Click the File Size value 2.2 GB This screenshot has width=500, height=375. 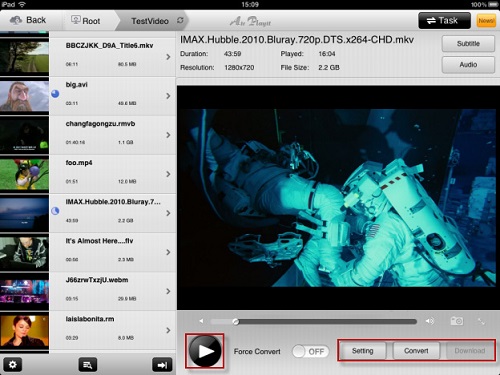tap(329, 68)
